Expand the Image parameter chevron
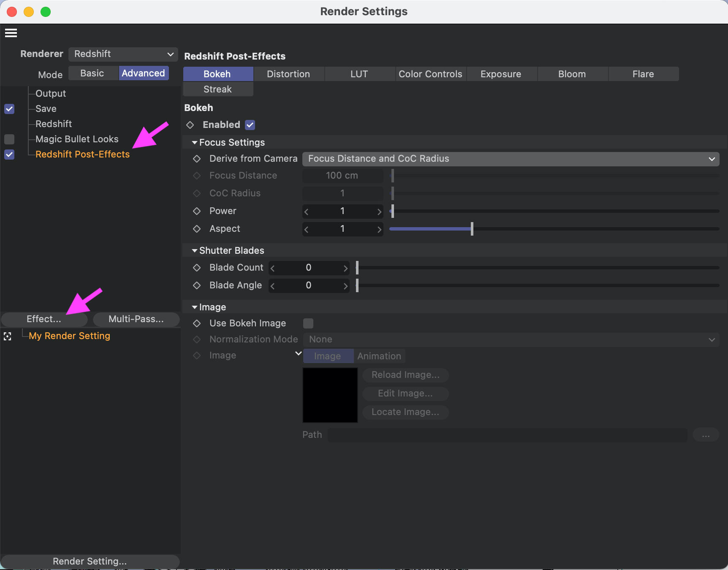Screen dimensions: 728x570 298,353
